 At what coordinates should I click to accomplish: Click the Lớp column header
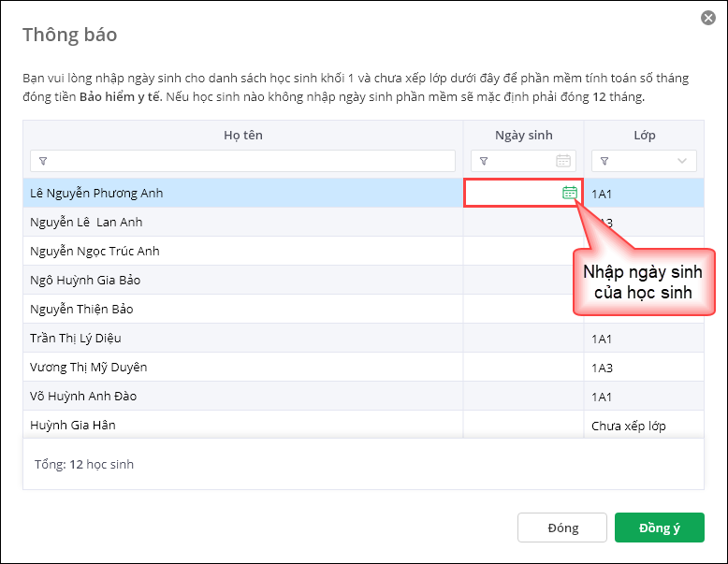pyautogui.click(x=644, y=135)
